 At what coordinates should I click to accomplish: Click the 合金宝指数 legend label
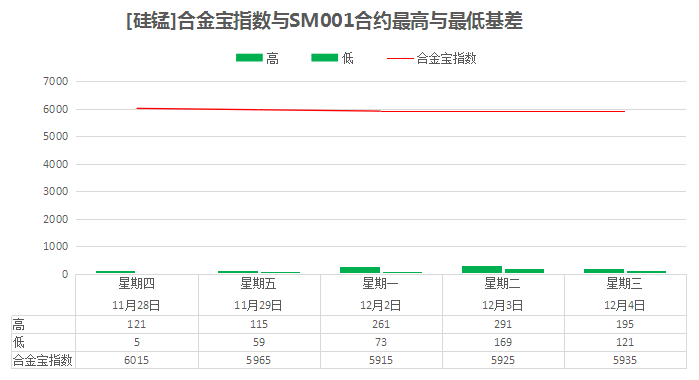point(446,58)
